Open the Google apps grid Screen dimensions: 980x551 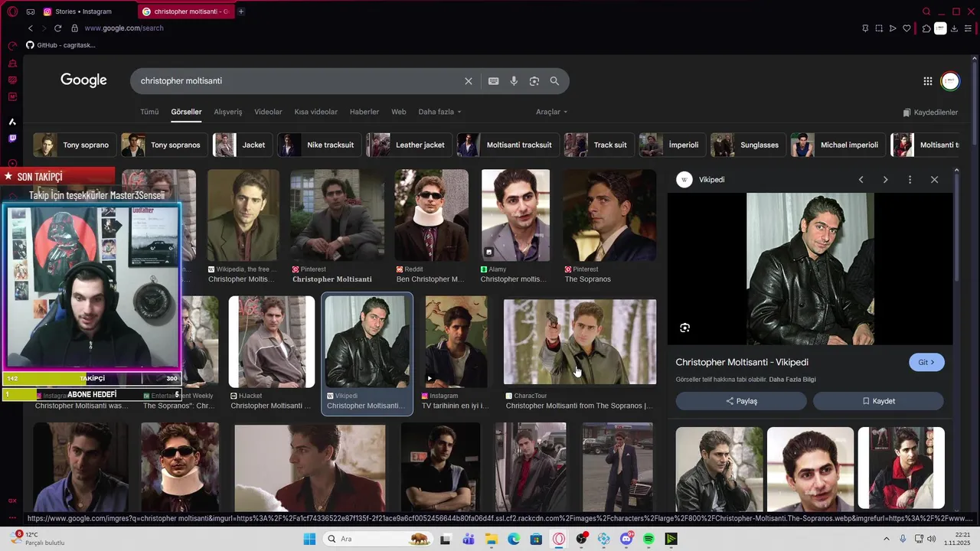pyautogui.click(x=927, y=81)
